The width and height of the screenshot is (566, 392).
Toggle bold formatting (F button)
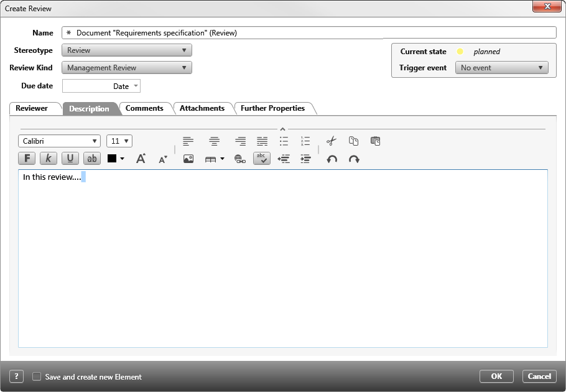tap(27, 159)
